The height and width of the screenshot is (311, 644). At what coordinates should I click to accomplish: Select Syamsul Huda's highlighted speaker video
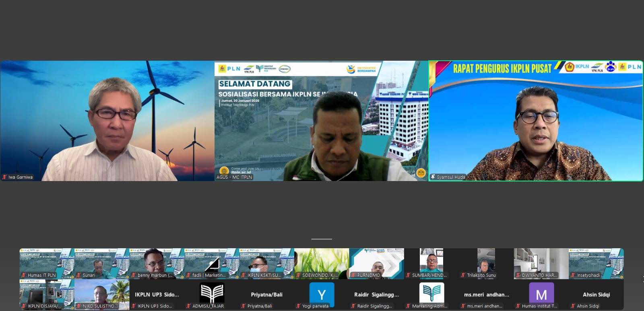pyautogui.click(x=536, y=121)
